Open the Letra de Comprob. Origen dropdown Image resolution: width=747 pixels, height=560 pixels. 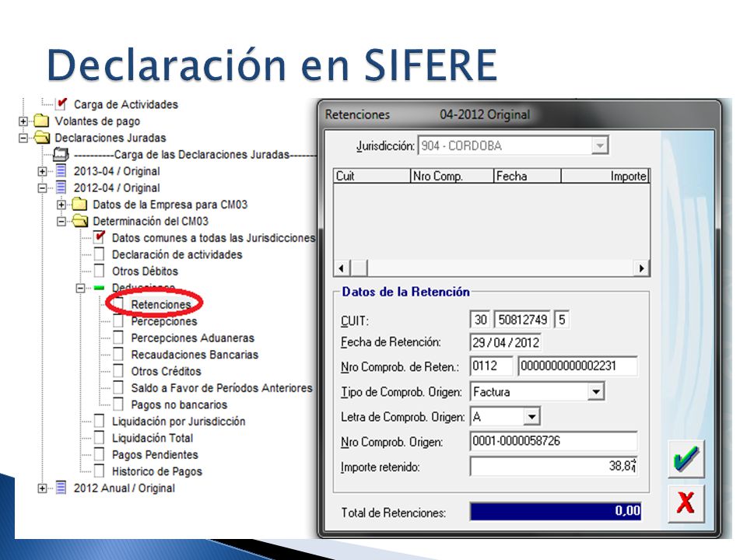click(x=531, y=417)
